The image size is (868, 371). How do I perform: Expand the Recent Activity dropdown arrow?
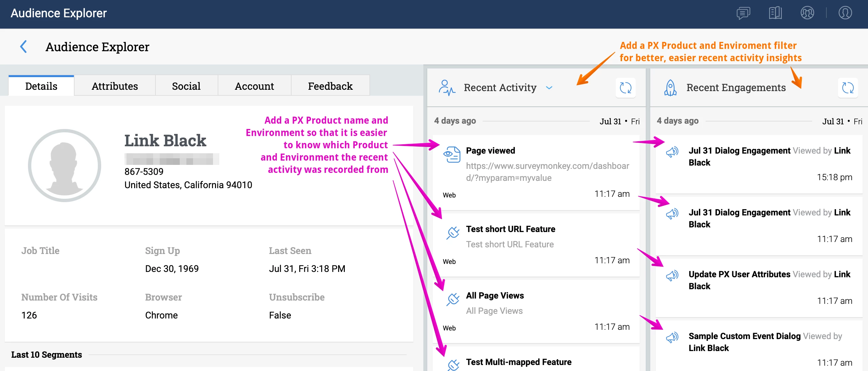point(549,88)
